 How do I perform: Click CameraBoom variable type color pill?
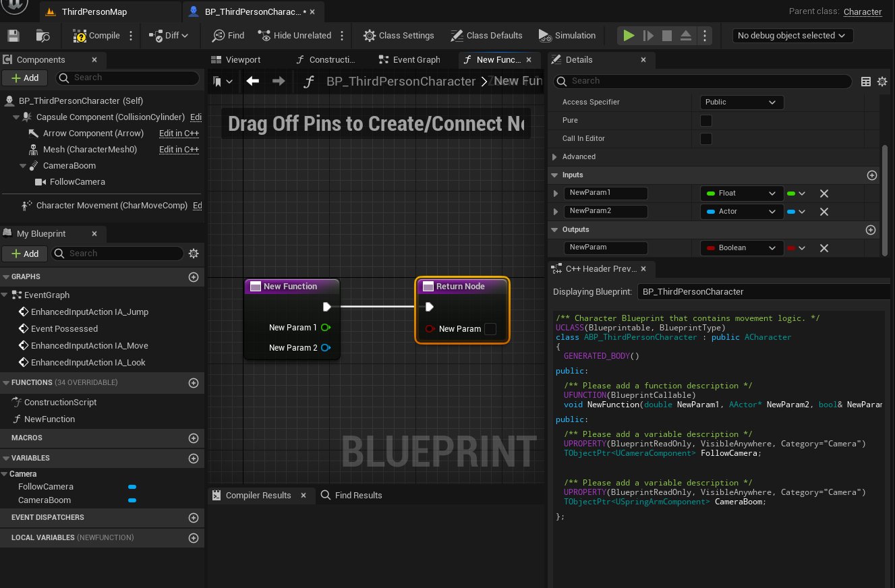[x=132, y=500]
